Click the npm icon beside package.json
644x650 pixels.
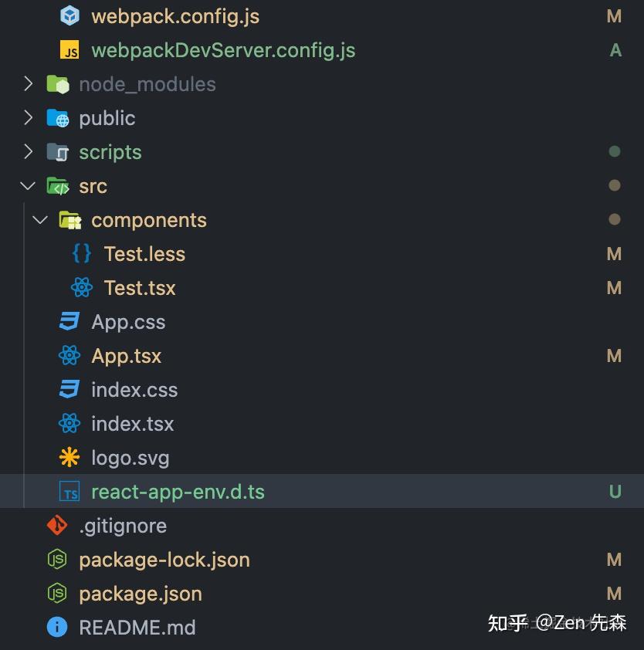[x=57, y=593]
